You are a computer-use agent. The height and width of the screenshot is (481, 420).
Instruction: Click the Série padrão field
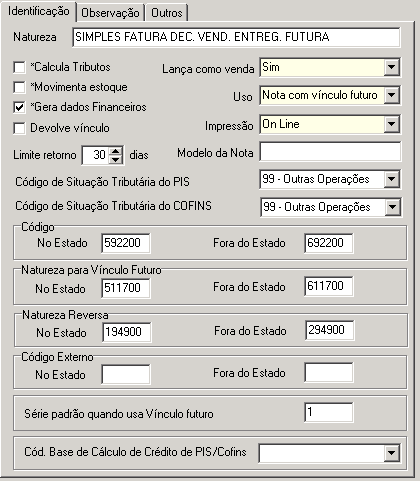click(x=329, y=412)
